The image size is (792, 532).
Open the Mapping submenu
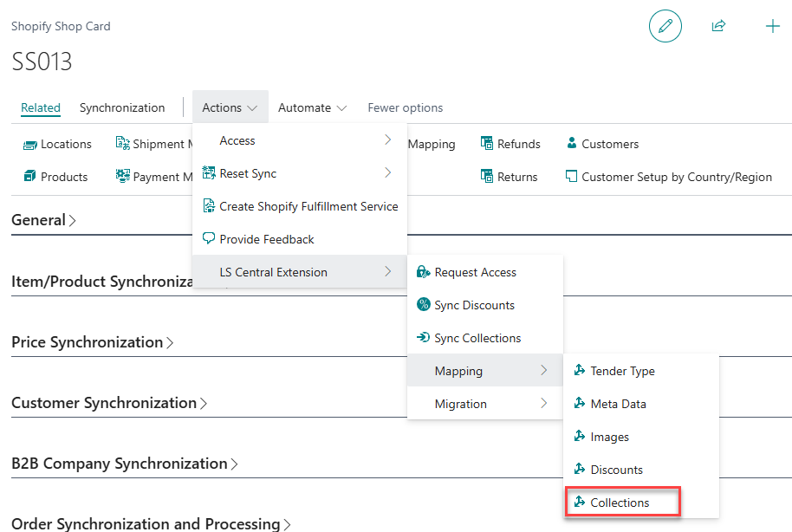click(x=485, y=371)
